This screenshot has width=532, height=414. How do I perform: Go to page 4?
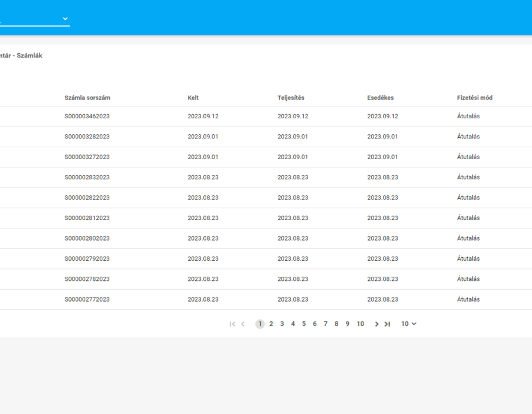pos(293,324)
